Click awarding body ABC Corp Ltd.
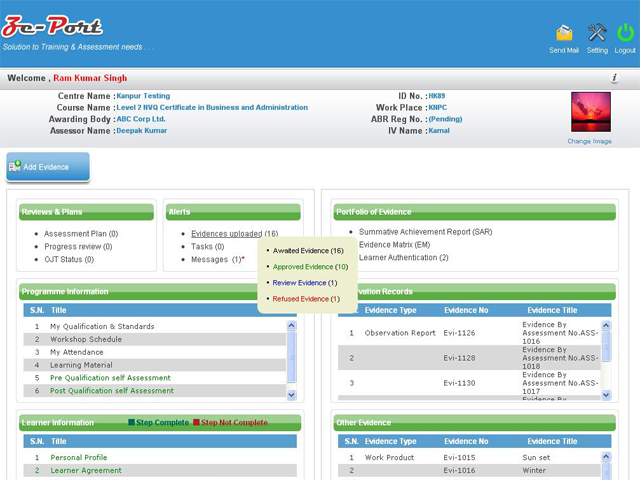 click(x=141, y=119)
